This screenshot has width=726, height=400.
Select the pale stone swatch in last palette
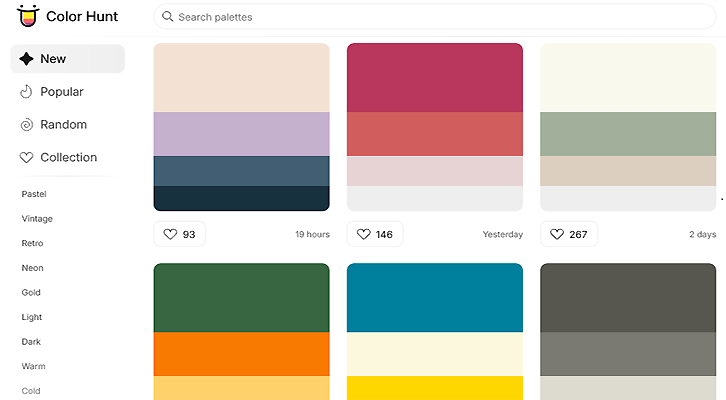[x=628, y=388]
